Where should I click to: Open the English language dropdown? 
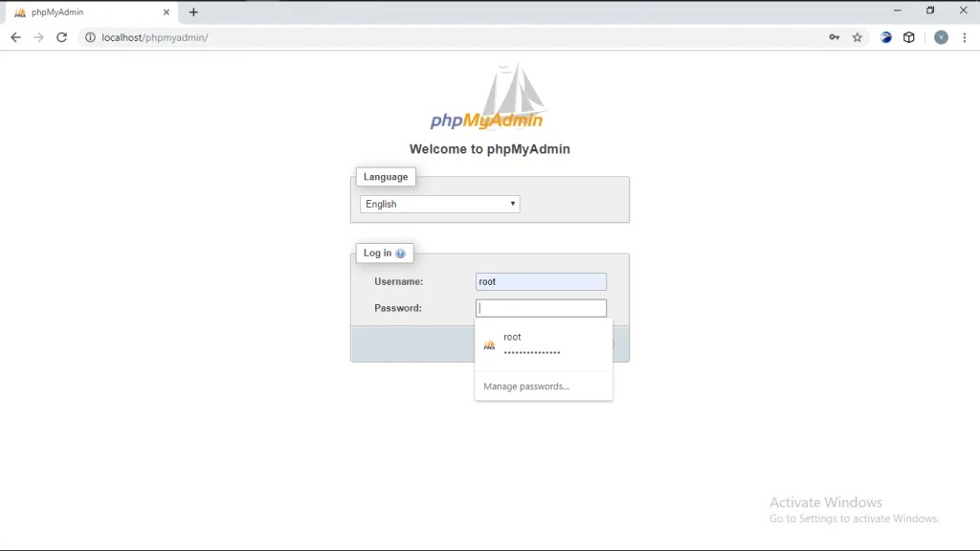pyautogui.click(x=439, y=204)
